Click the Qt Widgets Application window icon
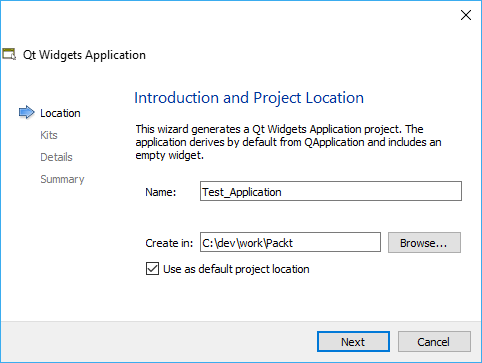Viewport: 482px width, 363px height. pos(9,54)
